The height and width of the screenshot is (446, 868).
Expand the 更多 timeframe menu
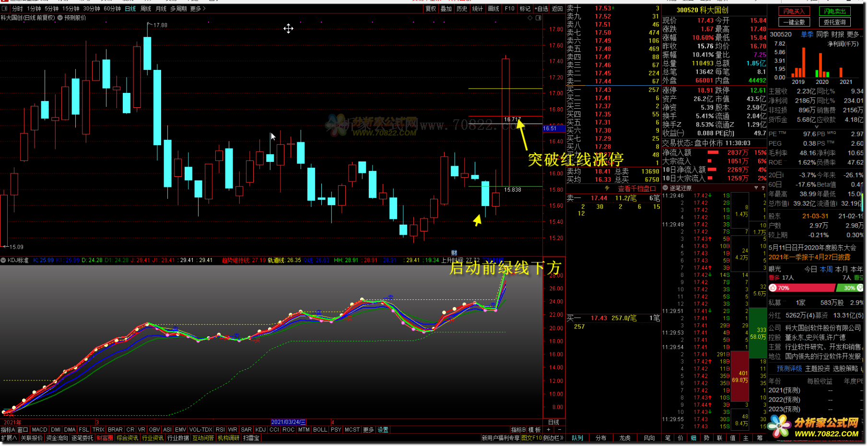click(198, 9)
